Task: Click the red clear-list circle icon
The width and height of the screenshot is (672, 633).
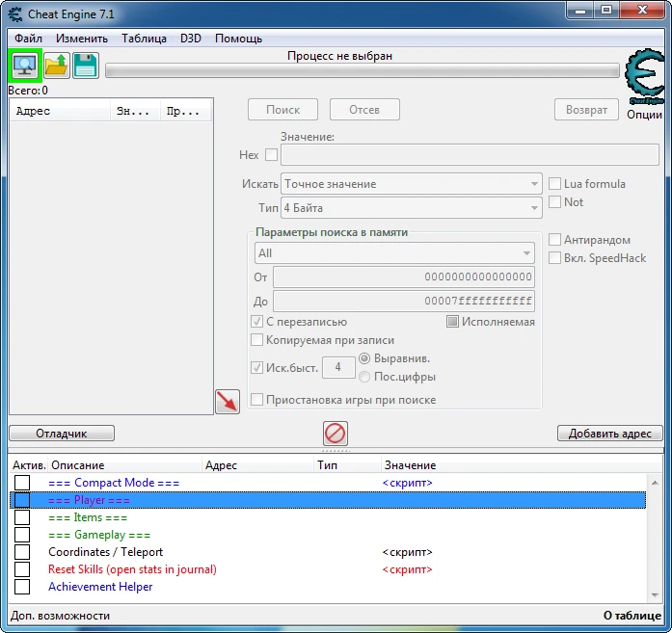Action: 336,434
